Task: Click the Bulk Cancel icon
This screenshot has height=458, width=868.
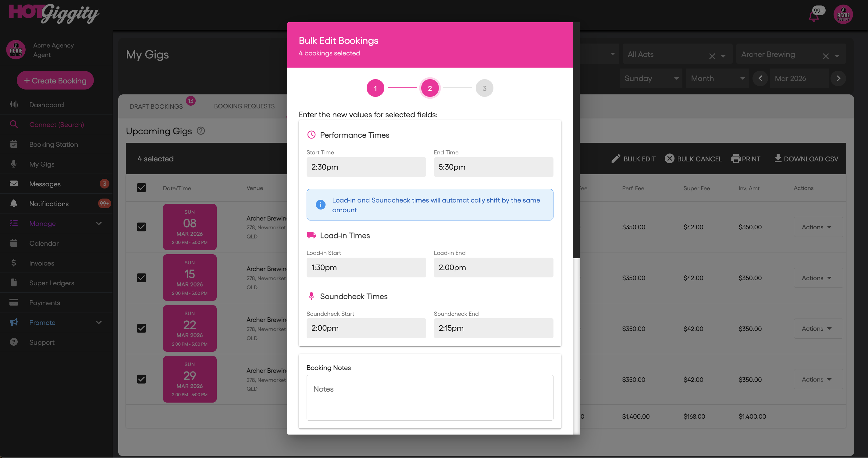Action: [669, 159]
